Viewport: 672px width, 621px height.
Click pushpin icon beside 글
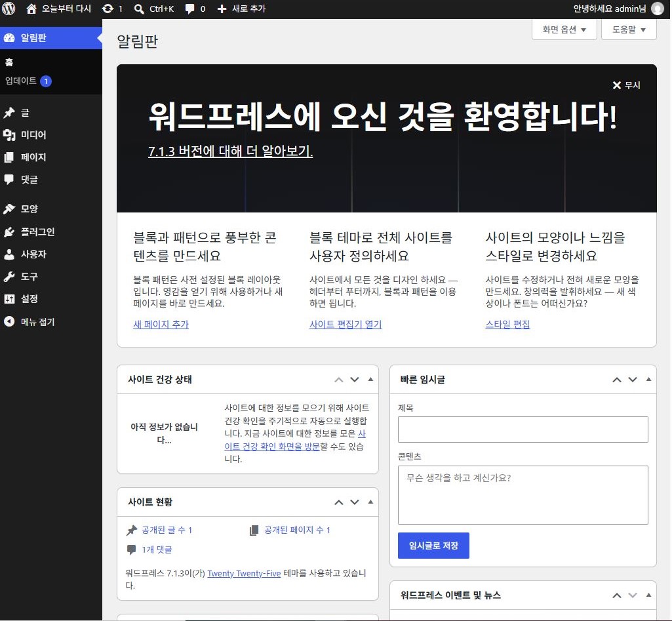point(9,113)
